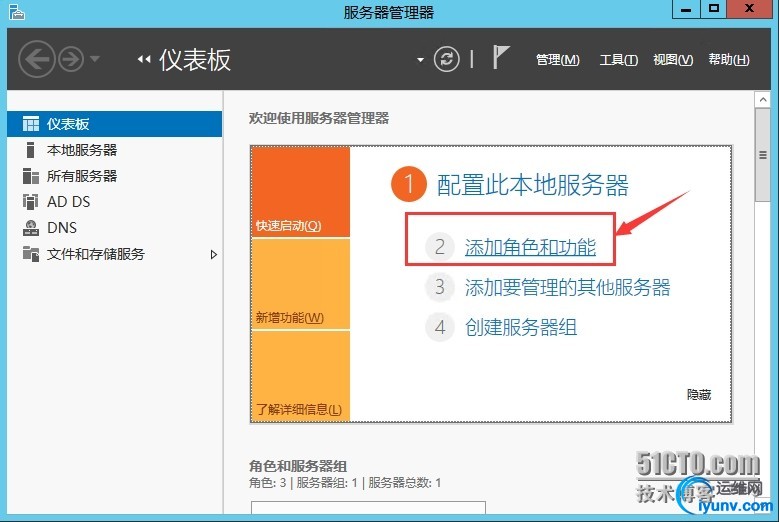Open AD DS in the sidebar
This screenshot has height=522, width=779.
[114, 201]
